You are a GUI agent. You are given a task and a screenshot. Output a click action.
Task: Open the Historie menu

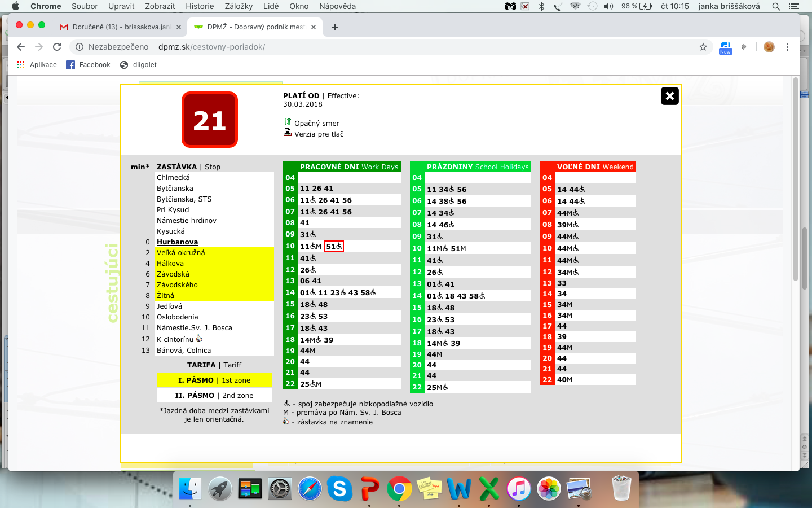(200, 6)
